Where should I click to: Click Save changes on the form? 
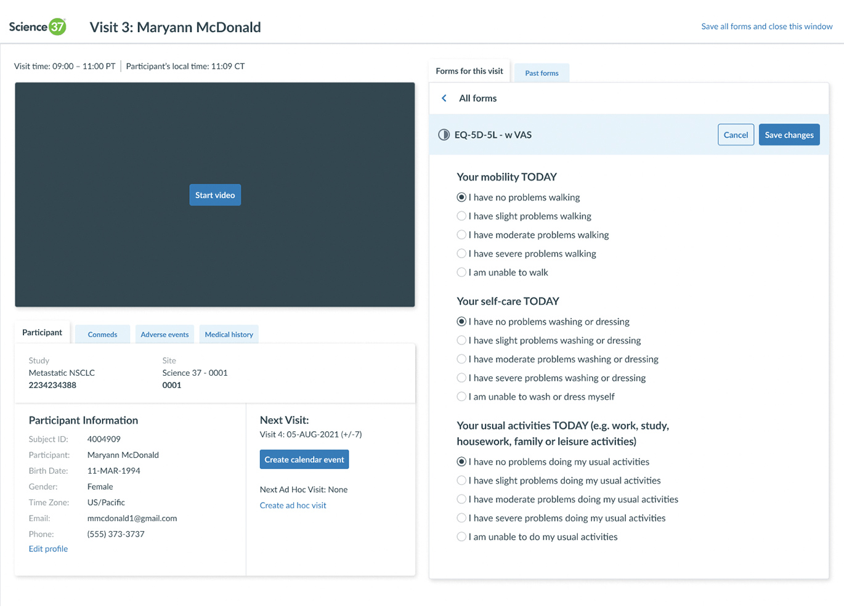789,135
